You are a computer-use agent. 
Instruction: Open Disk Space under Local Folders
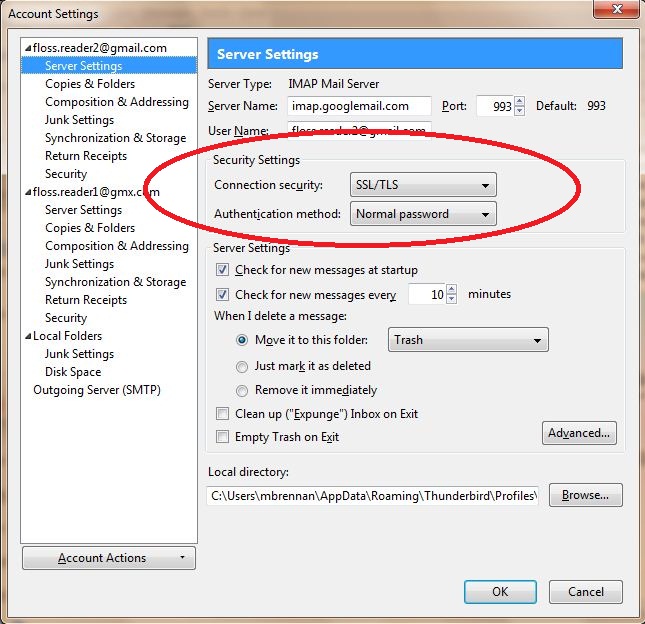coord(73,372)
